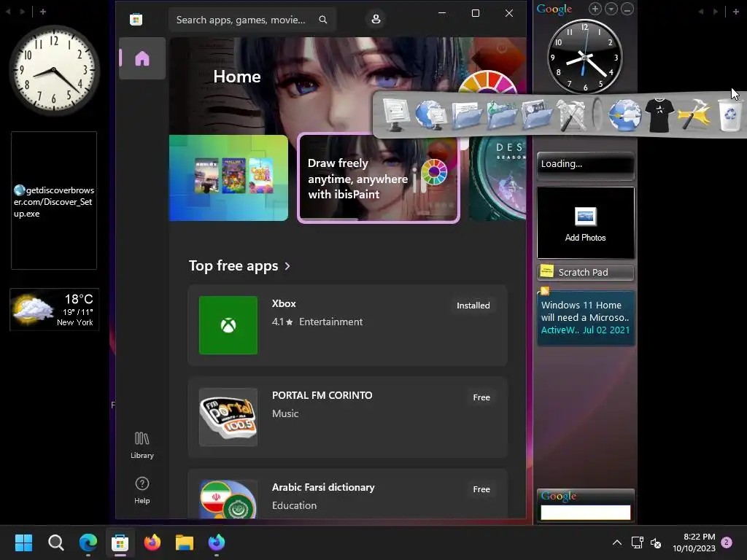Click the white analog clock gadget

tap(54, 70)
